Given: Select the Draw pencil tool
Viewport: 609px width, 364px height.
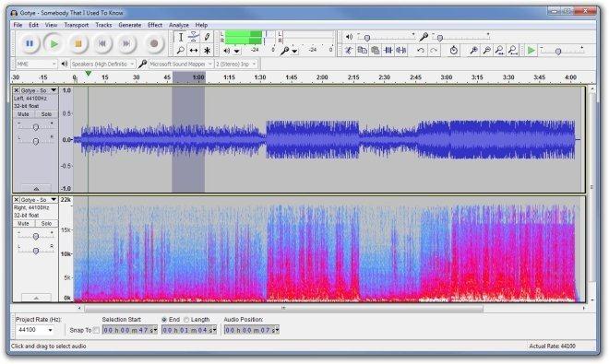Looking at the screenshot, I should tap(207, 37).
